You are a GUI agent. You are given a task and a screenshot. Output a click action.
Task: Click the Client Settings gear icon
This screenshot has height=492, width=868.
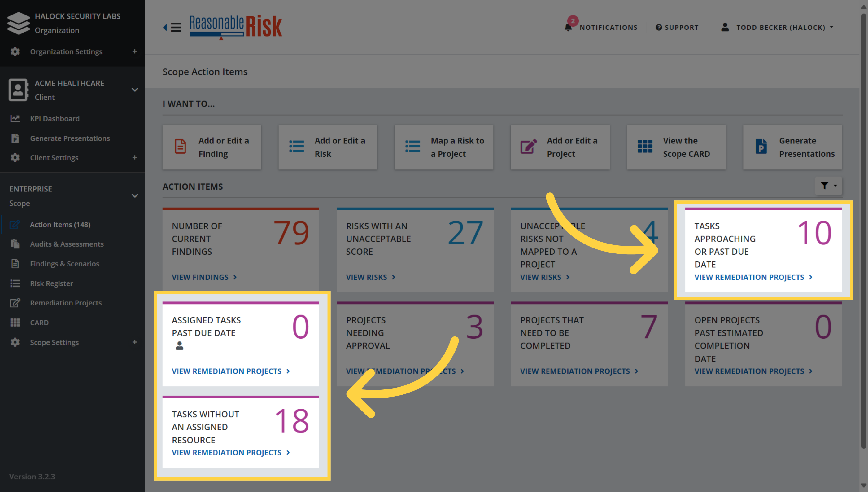pos(15,157)
